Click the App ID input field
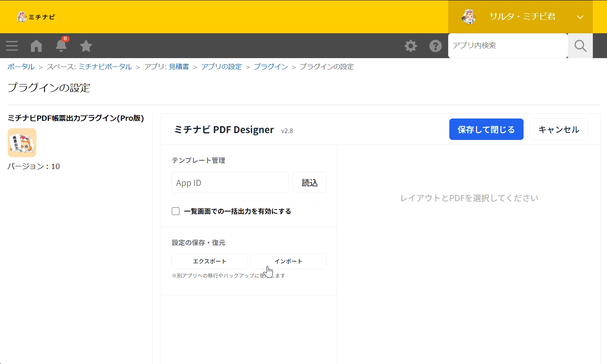 [230, 182]
